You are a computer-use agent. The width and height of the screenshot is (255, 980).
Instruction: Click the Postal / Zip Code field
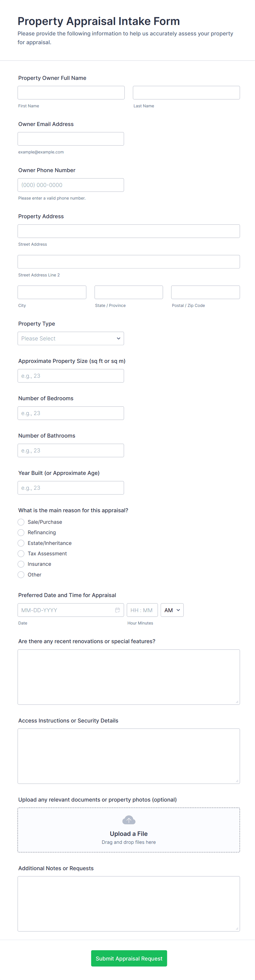click(x=205, y=292)
